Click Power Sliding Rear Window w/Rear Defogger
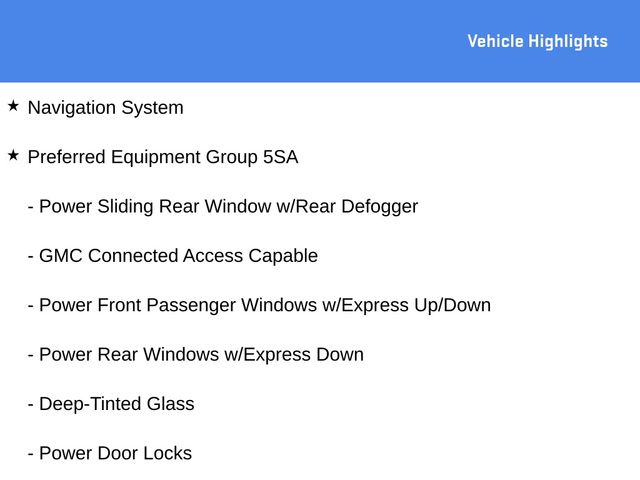 click(x=223, y=207)
